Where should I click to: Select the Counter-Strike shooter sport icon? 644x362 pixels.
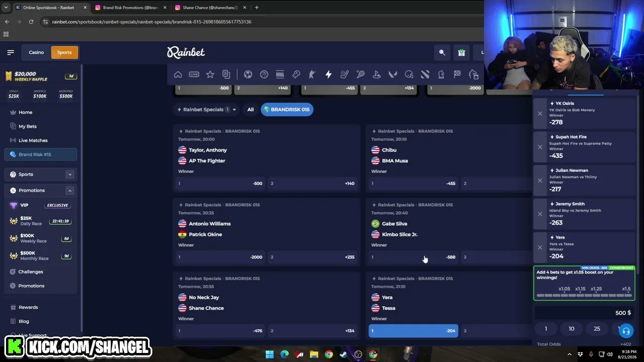(312, 74)
